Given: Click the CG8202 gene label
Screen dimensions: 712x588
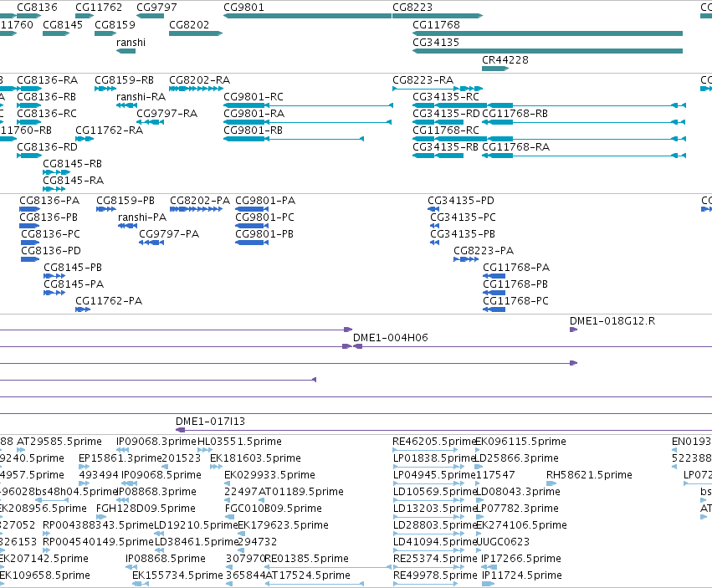Looking at the screenshot, I should [189, 24].
